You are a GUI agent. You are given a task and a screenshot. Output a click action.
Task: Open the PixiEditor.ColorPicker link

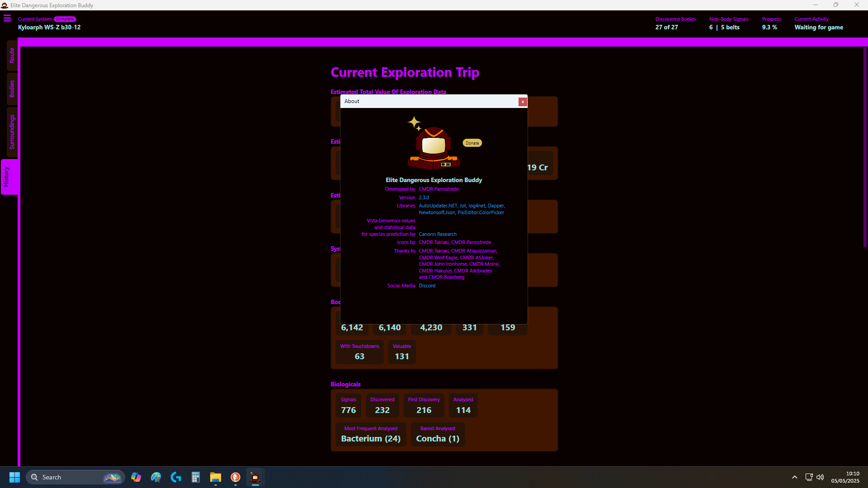pos(481,212)
